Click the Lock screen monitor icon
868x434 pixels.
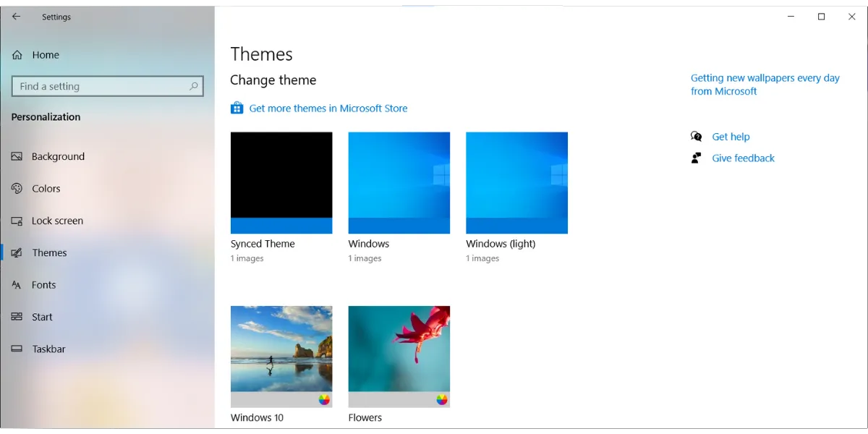tap(17, 221)
